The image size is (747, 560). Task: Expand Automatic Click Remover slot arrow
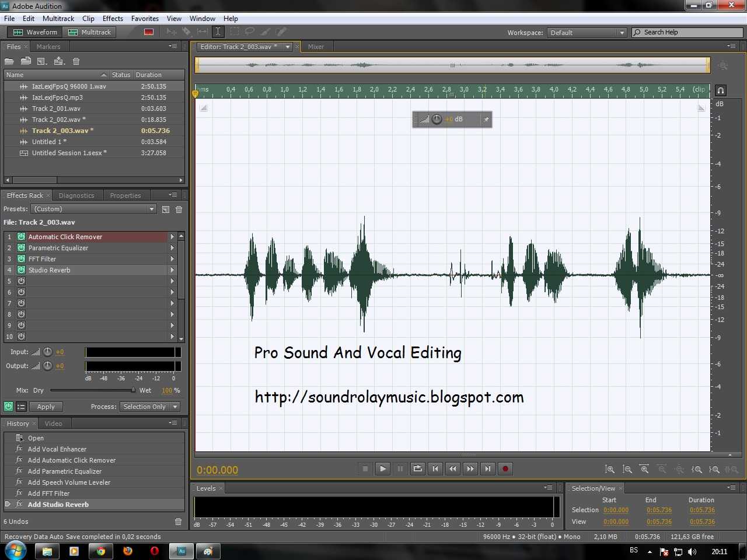tap(172, 237)
